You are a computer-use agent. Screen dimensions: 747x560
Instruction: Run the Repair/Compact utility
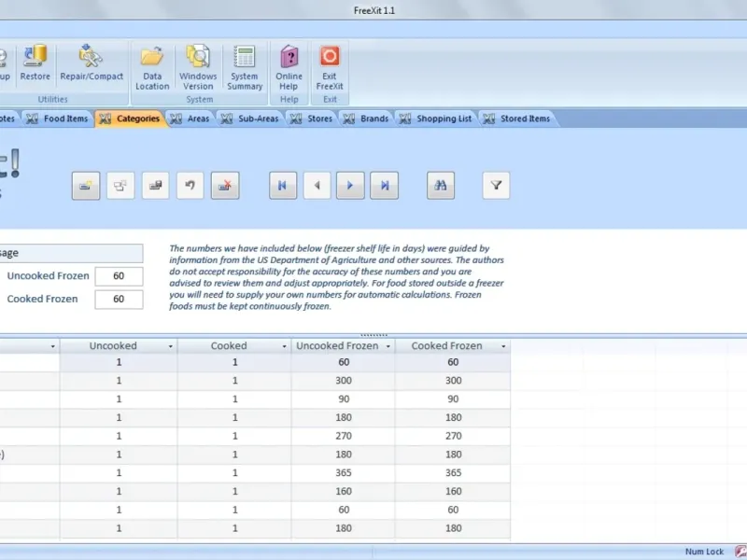pyautogui.click(x=92, y=63)
